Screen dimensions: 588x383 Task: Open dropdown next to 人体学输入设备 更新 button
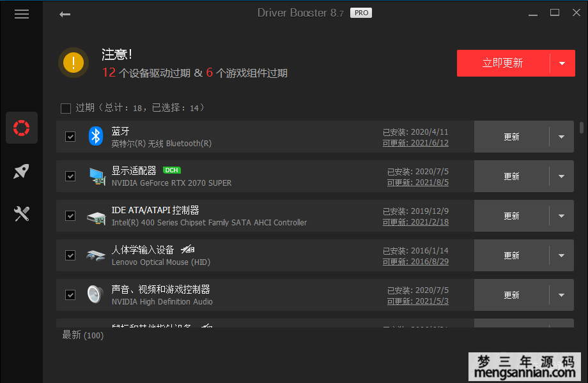point(561,255)
